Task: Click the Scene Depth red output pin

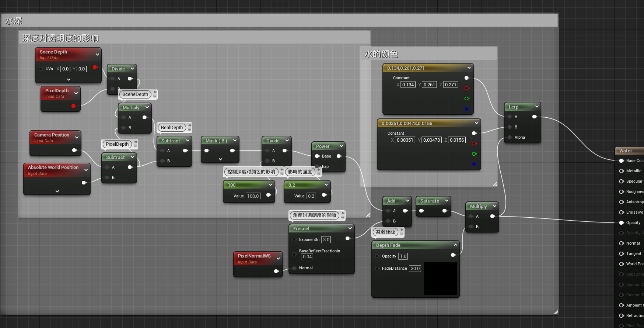Action: pyautogui.click(x=95, y=67)
